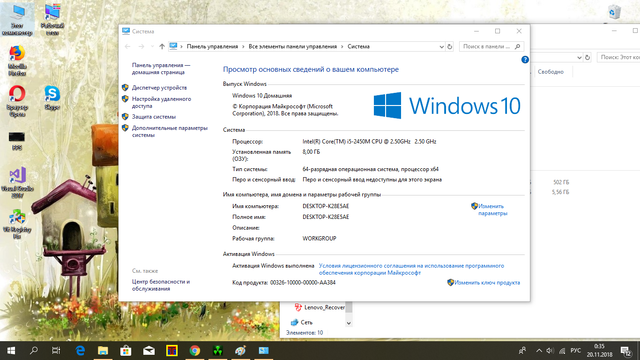Open Microsoft Store from taskbar
The image size is (640, 360).
tap(126, 351)
